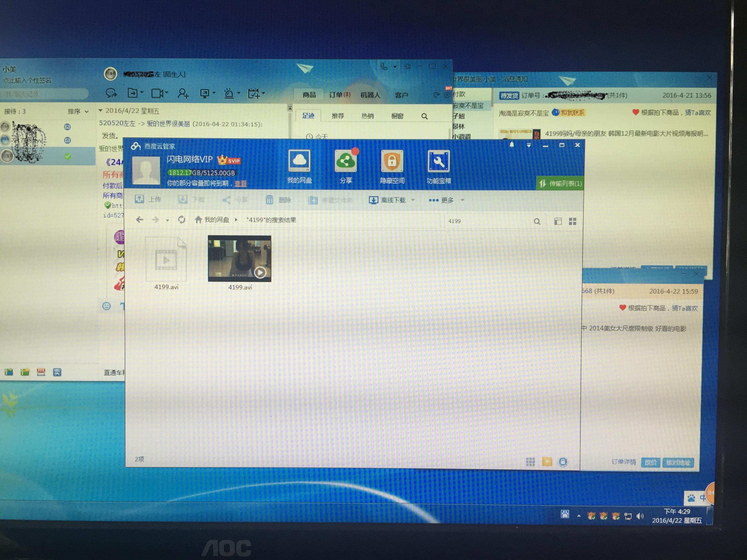Image resolution: width=747 pixels, height=560 pixels.
Task: Show hidden system tray icons arrow
Action: [579, 516]
